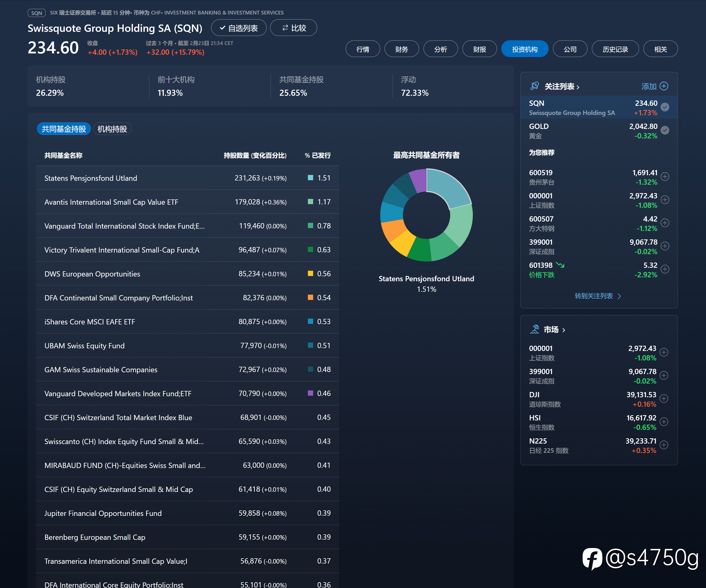Add DJI 道琼斯指数 to watchlist
Viewport: 706px width, 588px height.
pyautogui.click(x=664, y=399)
